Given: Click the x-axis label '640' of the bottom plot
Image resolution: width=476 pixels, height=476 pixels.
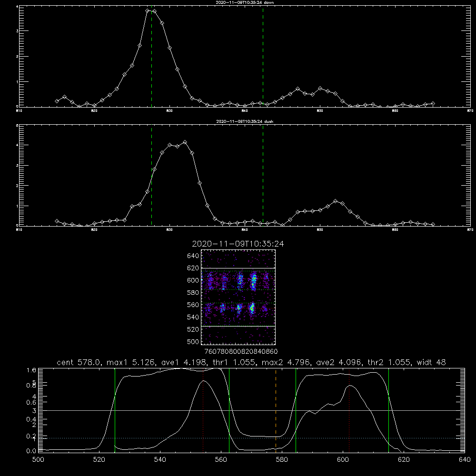Looking at the screenshot, I should tap(465, 460).
